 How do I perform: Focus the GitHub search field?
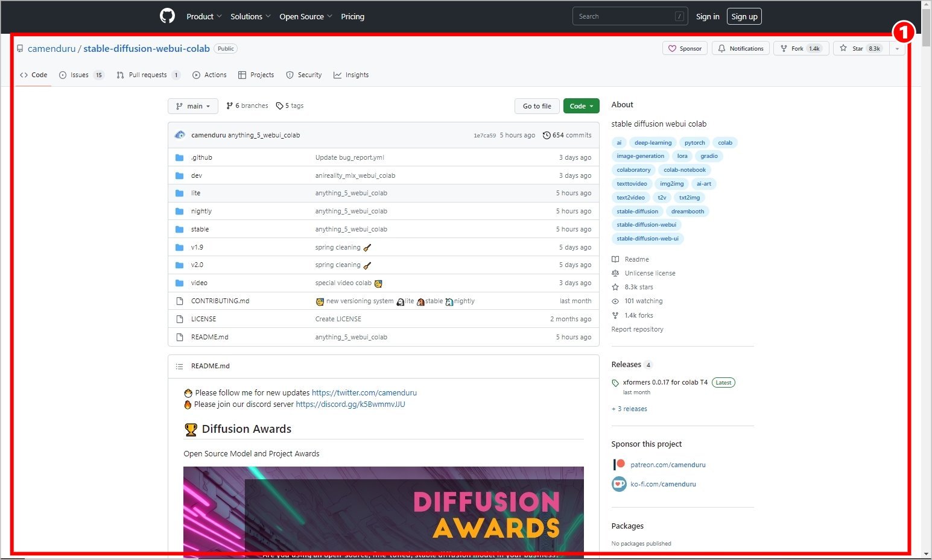[629, 16]
